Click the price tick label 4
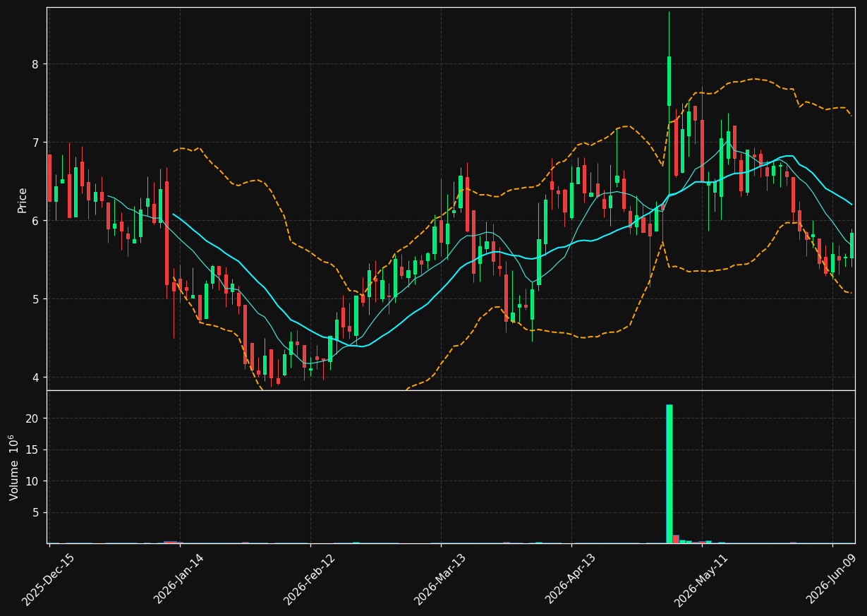This screenshot has width=867, height=616. click(35, 378)
